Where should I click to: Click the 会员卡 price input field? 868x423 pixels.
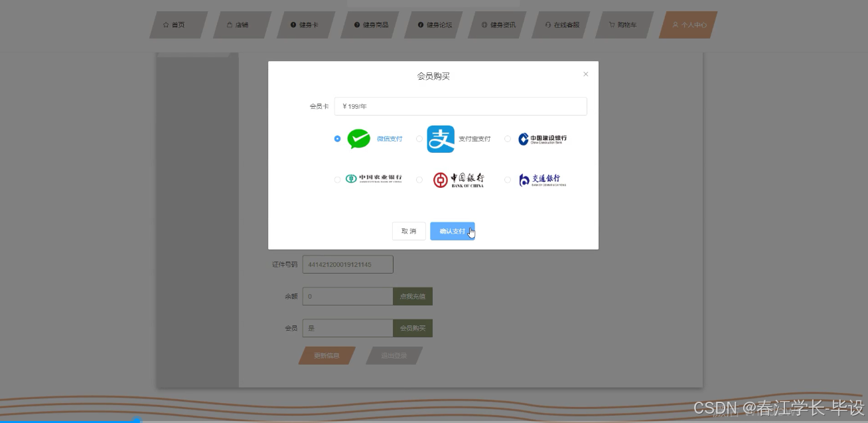pyautogui.click(x=461, y=106)
